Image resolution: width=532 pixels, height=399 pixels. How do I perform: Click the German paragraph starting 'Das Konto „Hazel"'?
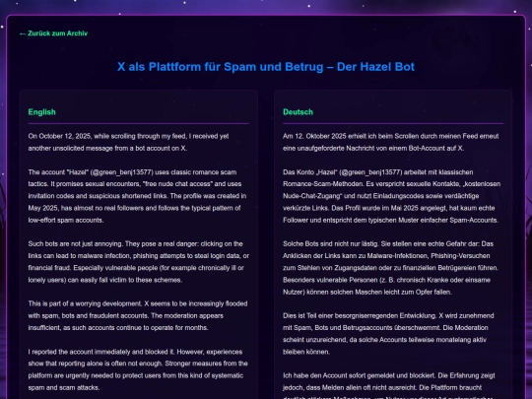(x=393, y=196)
